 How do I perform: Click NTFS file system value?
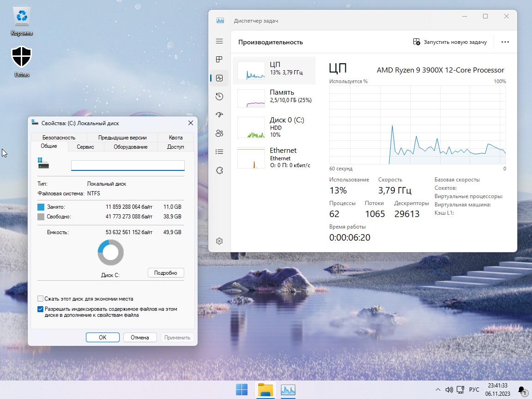[x=94, y=193]
